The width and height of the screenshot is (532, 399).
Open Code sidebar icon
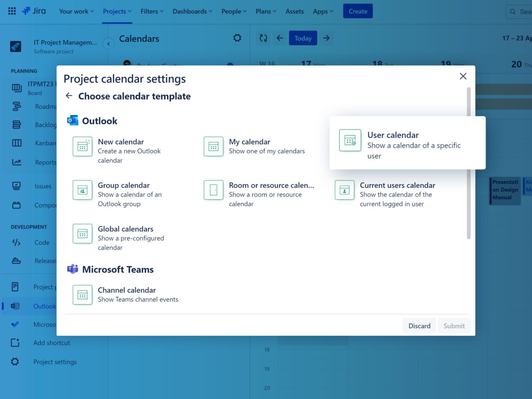pos(16,242)
